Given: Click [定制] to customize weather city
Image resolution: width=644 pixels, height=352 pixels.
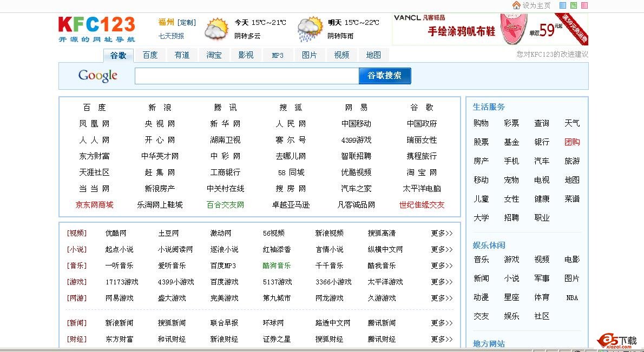Looking at the screenshot, I should click(x=187, y=23).
